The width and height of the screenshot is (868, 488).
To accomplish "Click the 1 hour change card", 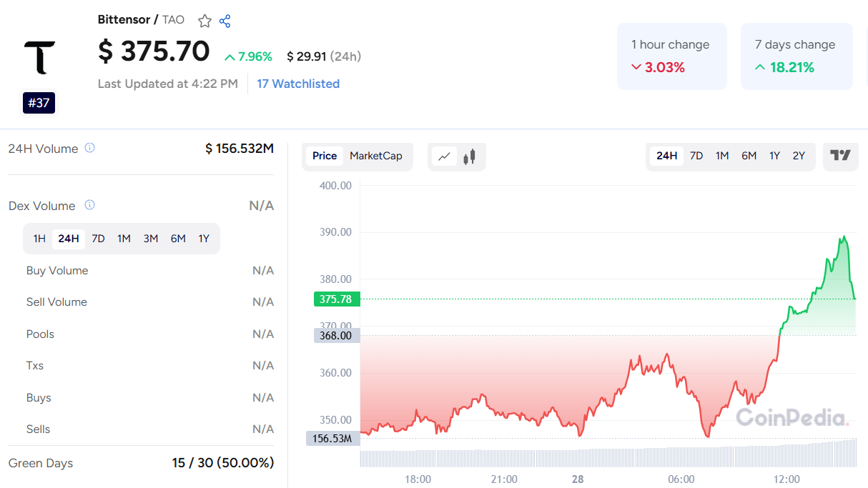I will click(672, 56).
